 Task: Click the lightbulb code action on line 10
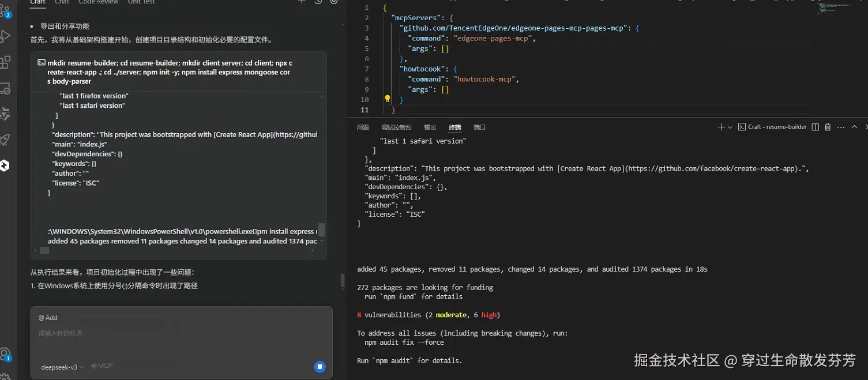pyautogui.click(x=388, y=99)
